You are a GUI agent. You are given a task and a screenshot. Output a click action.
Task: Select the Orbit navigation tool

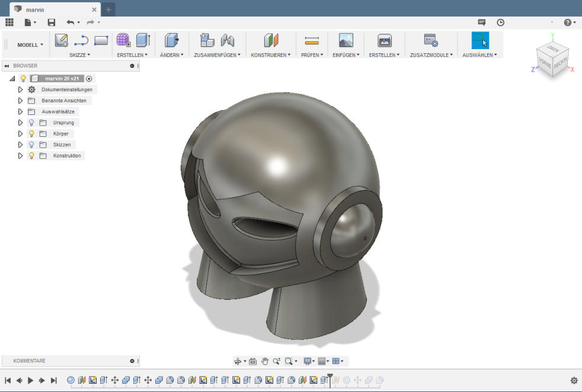pos(238,361)
